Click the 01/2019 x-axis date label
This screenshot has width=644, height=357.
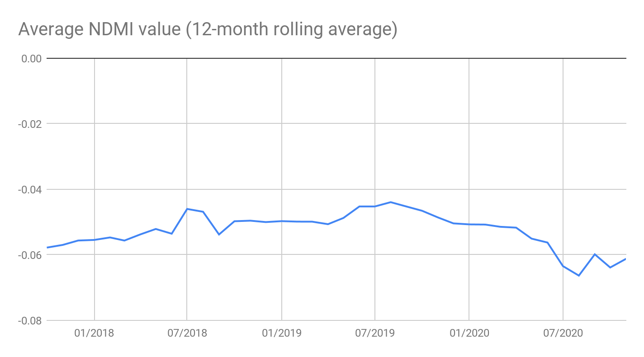(281, 334)
